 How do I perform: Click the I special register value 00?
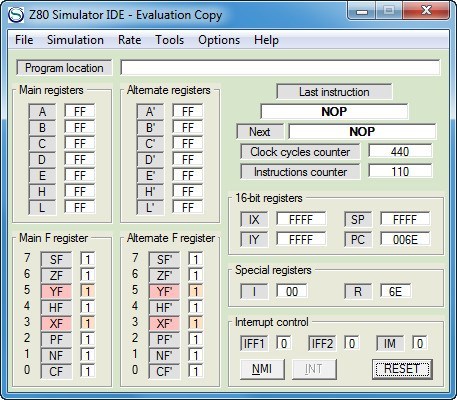292,291
